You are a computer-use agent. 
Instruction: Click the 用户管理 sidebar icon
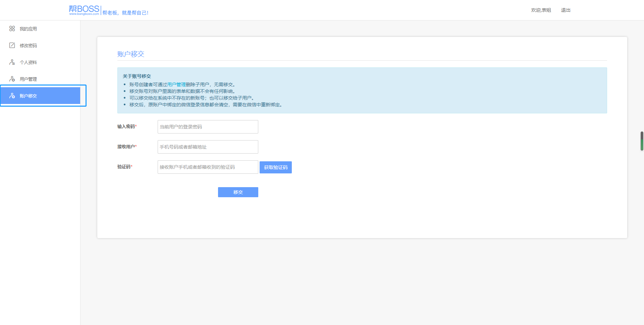[x=12, y=79]
